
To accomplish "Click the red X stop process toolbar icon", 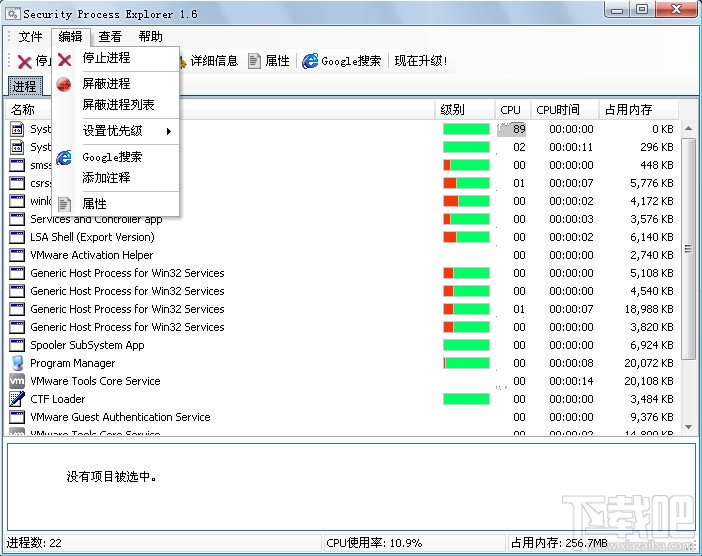I will [x=24, y=61].
